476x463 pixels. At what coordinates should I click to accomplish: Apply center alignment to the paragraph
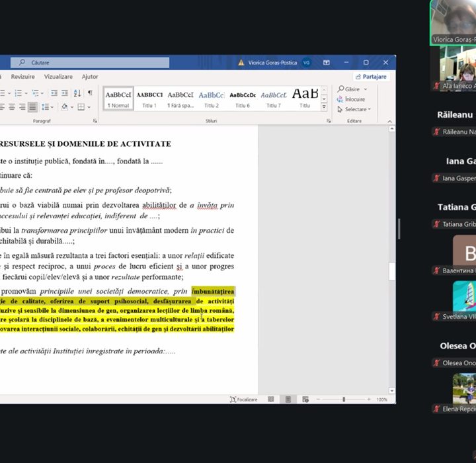11,106
